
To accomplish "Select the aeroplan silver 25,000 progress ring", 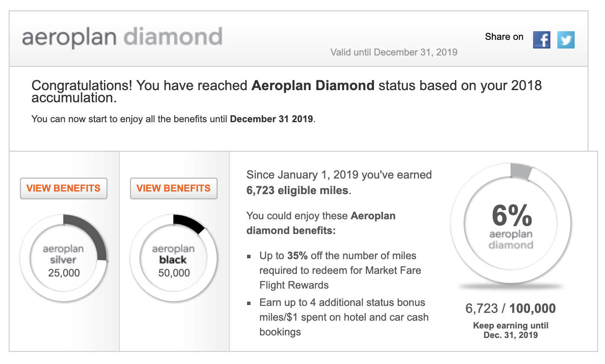I will click(63, 258).
